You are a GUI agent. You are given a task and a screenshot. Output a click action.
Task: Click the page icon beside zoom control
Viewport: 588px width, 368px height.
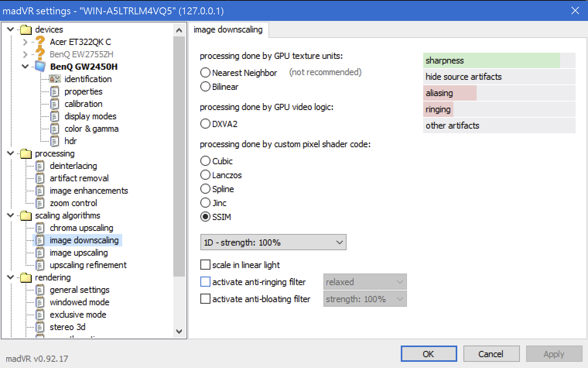coord(40,203)
